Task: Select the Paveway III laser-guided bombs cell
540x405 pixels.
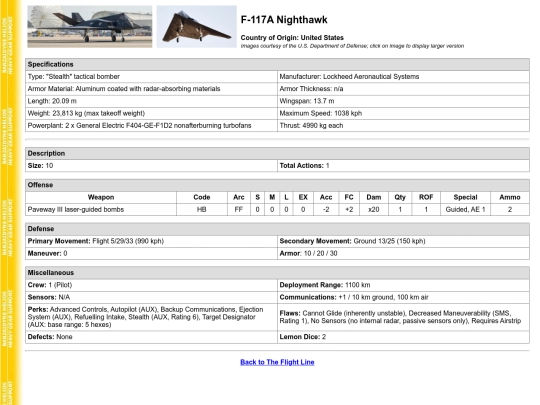Action: tap(101, 209)
